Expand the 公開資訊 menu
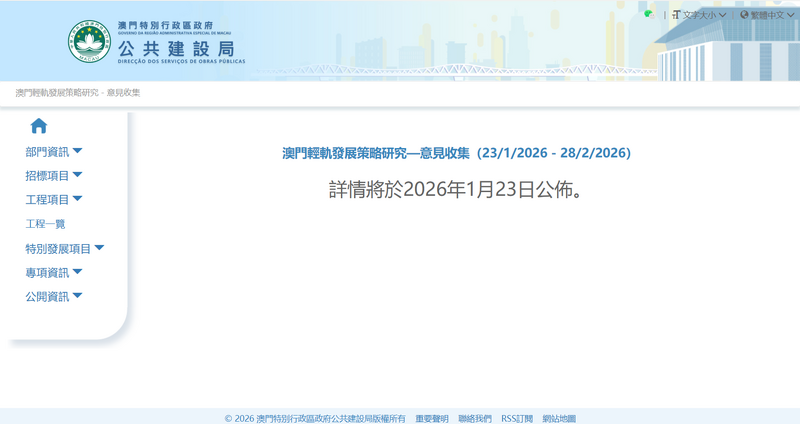Viewport: 800px width, 424px height. 54,296
